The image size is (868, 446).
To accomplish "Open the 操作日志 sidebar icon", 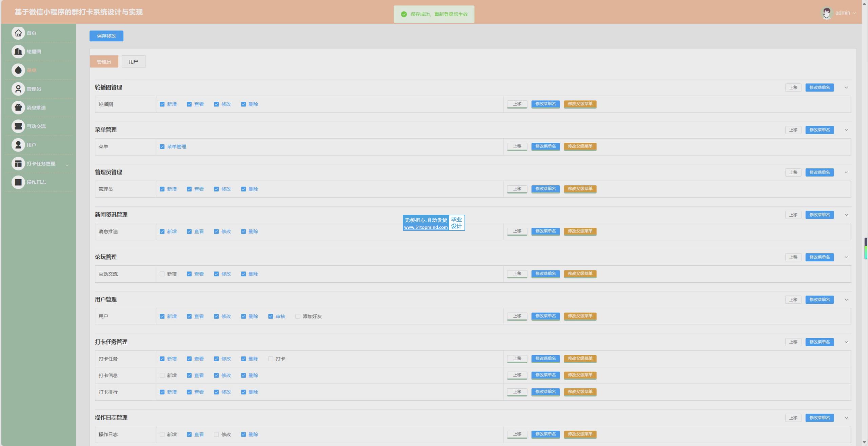I will [x=18, y=182].
